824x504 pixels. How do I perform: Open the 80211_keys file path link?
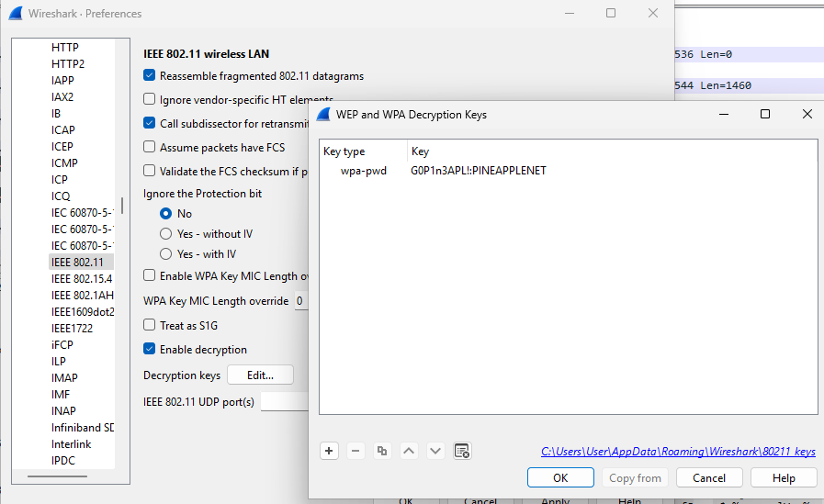tap(678, 452)
